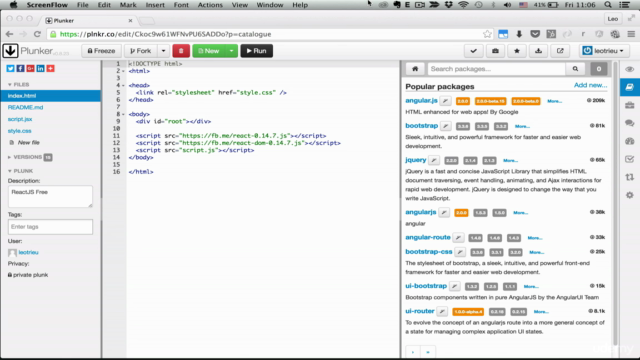Screen dimensions: 640x360
Task: Focus the Search packages field
Action: click(x=496, y=69)
